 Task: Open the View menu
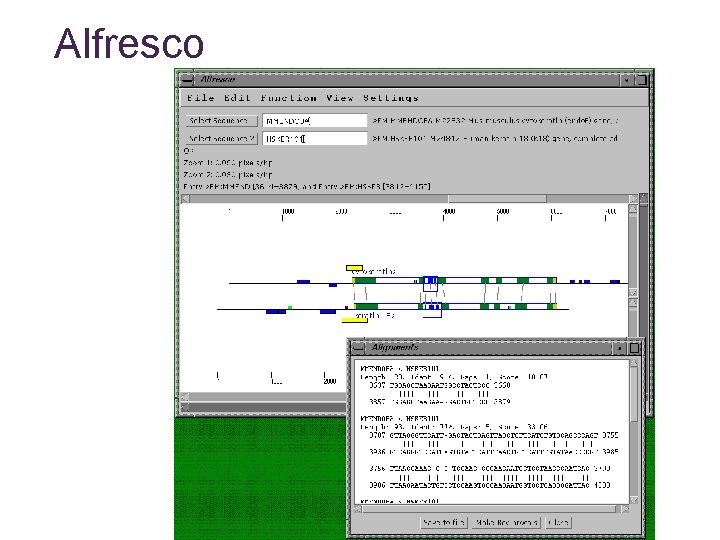[x=340, y=98]
